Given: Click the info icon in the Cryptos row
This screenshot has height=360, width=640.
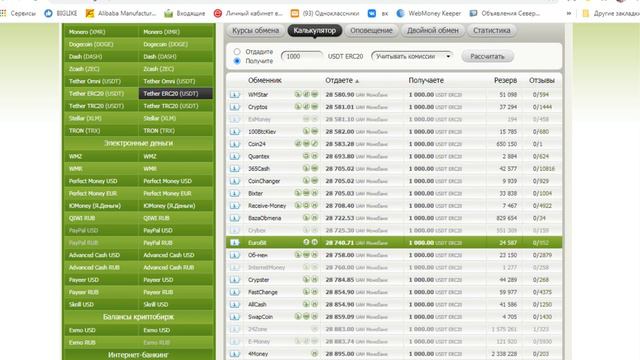Looking at the screenshot, I should coord(235,107).
